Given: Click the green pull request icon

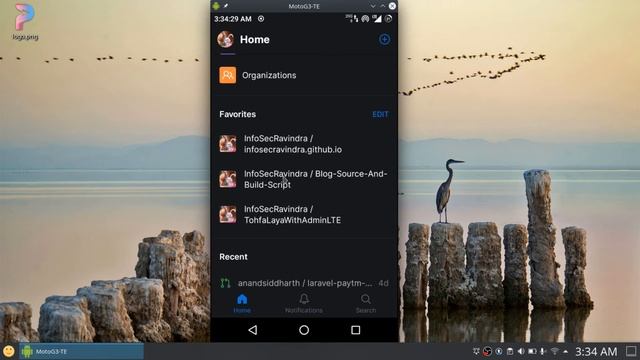Looking at the screenshot, I should click(225, 283).
